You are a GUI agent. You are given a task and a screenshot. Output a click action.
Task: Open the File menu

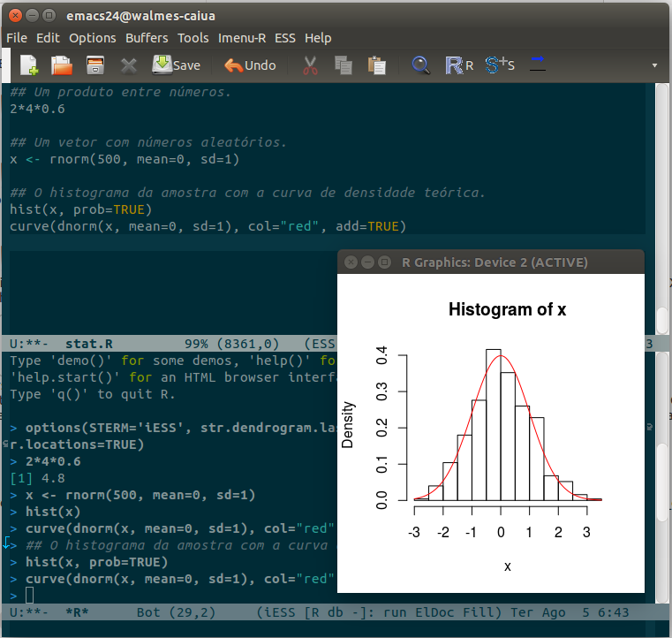(17, 38)
